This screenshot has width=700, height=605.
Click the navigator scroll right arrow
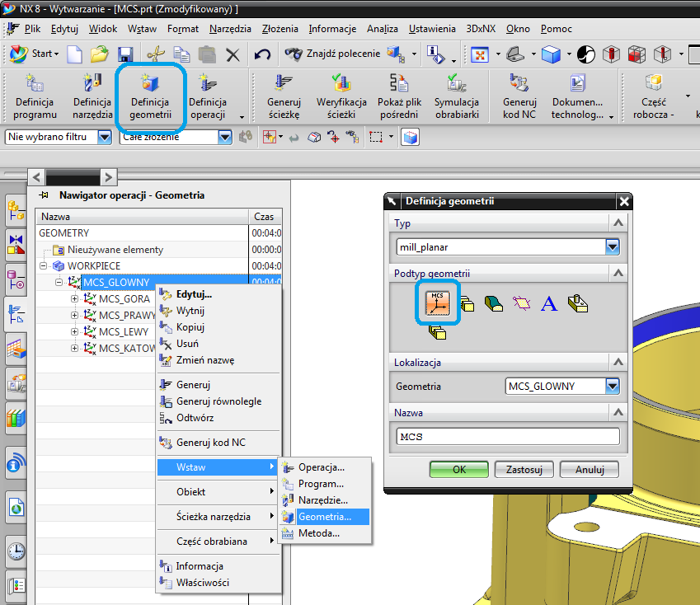pos(109,177)
